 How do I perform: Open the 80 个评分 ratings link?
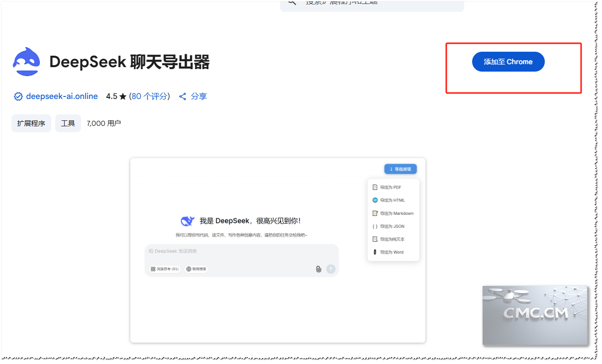click(149, 96)
